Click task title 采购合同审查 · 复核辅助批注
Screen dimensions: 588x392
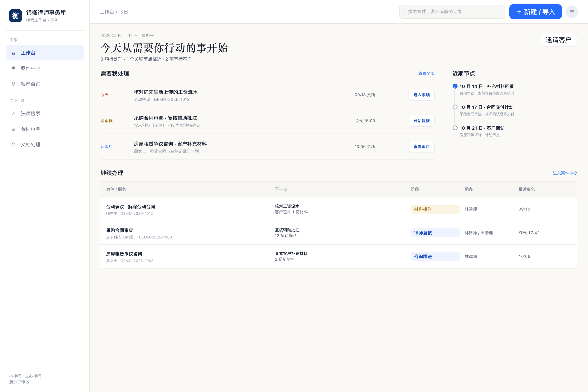click(165, 118)
